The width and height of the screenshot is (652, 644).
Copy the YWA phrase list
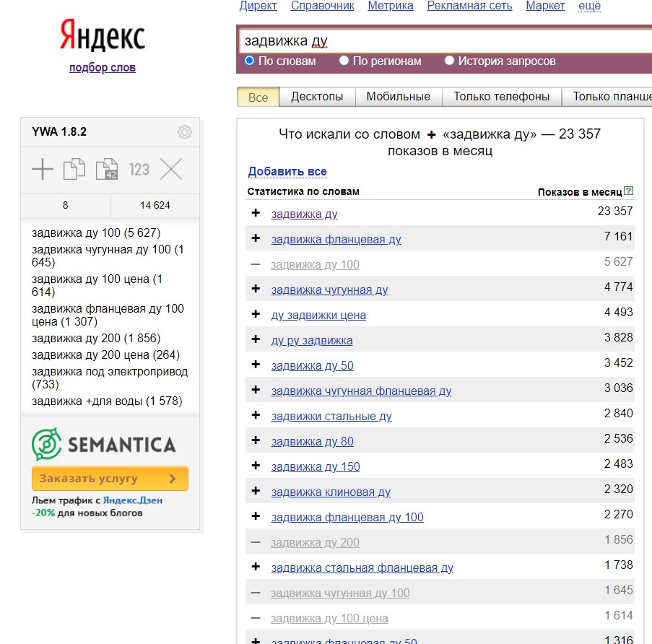coord(74,169)
